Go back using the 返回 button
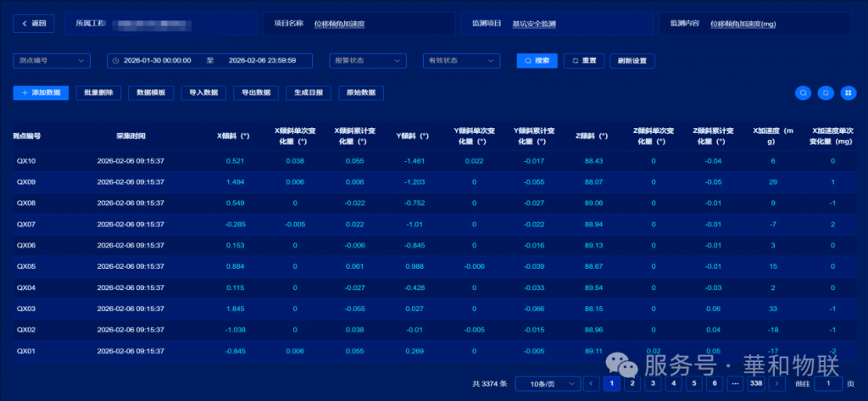 coord(33,24)
